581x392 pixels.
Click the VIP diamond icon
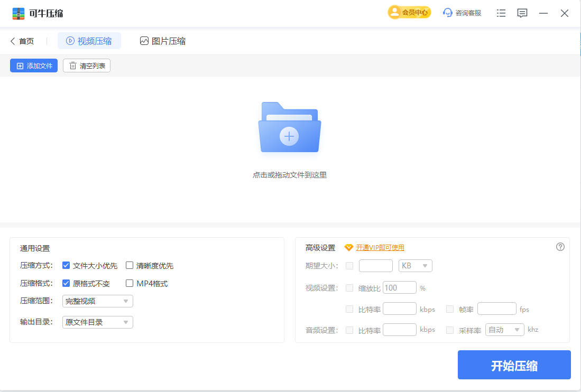point(349,248)
